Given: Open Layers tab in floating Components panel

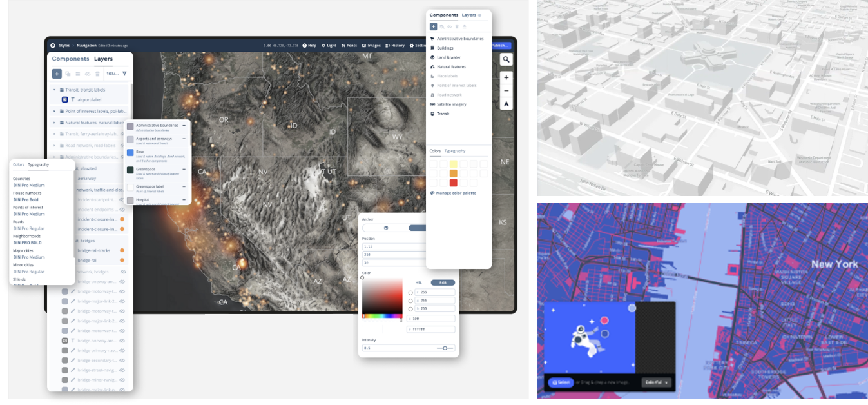Looking at the screenshot, I should click(469, 15).
